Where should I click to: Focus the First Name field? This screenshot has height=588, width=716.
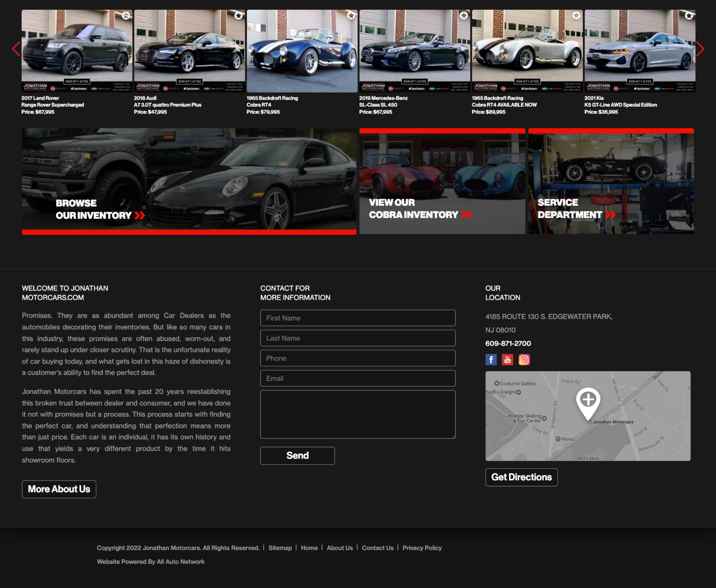358,318
